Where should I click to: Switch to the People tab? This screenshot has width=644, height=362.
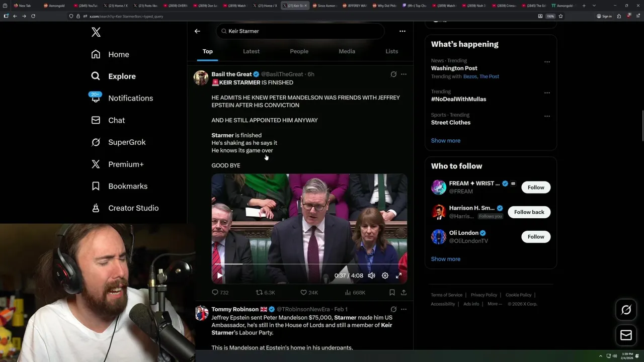pyautogui.click(x=299, y=51)
